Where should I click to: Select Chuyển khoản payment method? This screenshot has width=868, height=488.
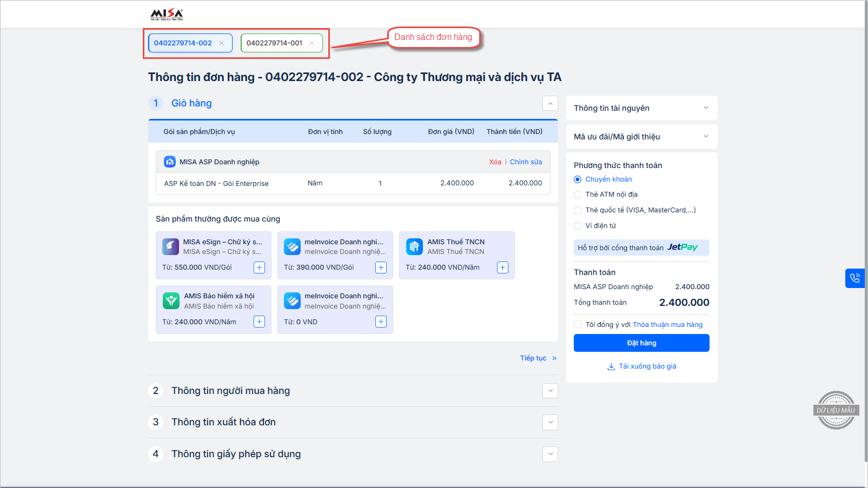(x=578, y=179)
